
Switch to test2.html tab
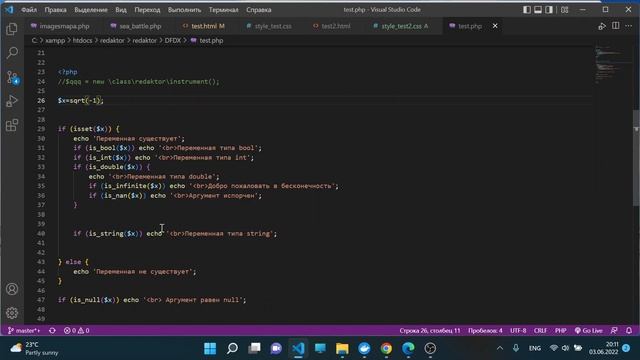tap(332, 26)
